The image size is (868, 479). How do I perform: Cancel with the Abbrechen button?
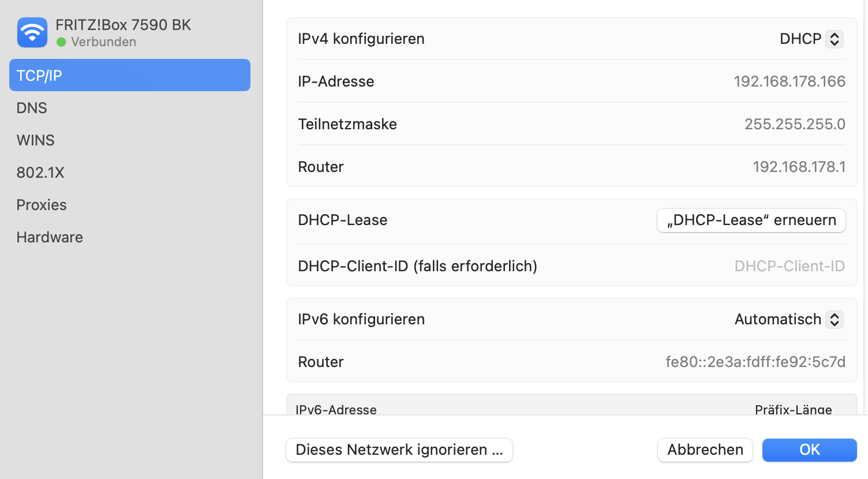(705, 450)
